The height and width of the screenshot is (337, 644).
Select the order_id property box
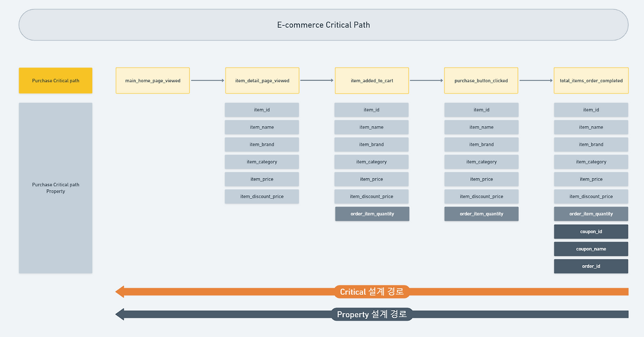click(591, 266)
